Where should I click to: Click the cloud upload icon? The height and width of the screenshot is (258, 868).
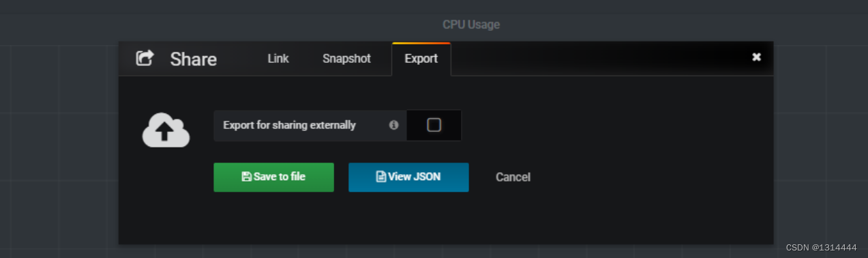[x=166, y=130]
